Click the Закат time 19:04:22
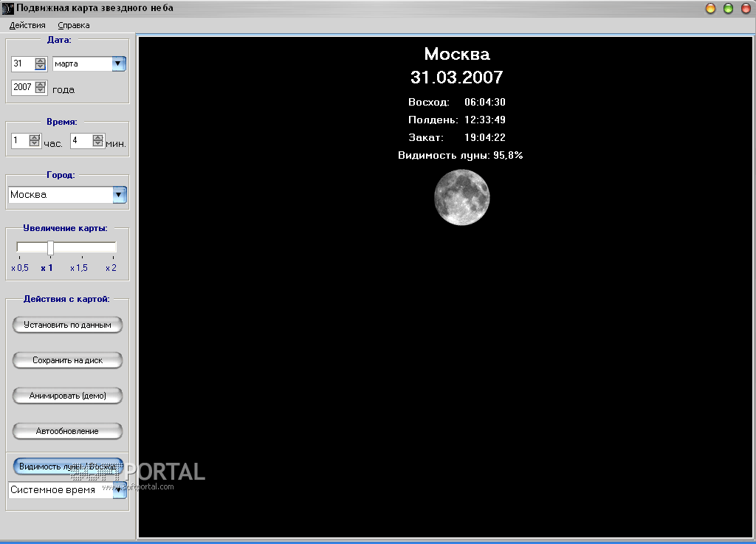Viewport: 756px width, 544px height. point(485,137)
